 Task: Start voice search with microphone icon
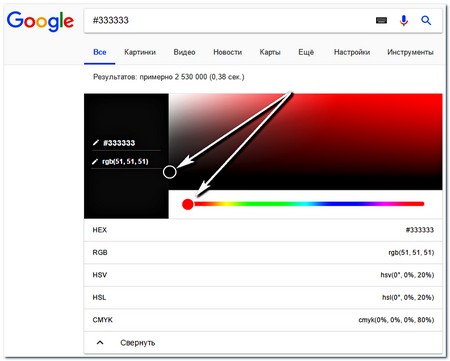pos(404,21)
